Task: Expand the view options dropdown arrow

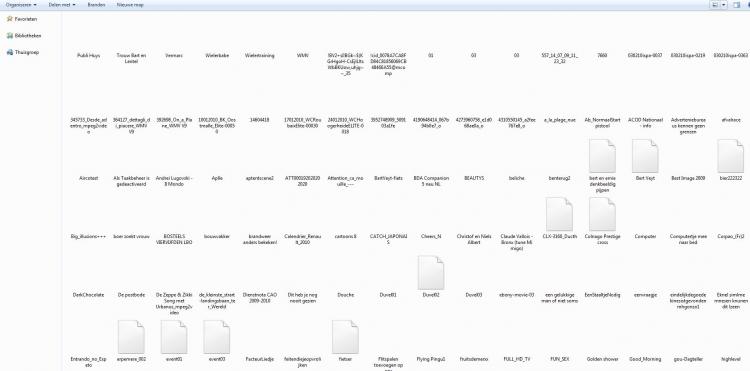Action: [x=724, y=5]
